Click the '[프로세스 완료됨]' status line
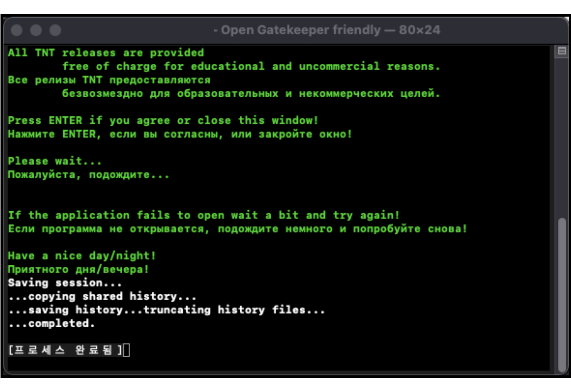The image size is (571, 392). (65, 350)
